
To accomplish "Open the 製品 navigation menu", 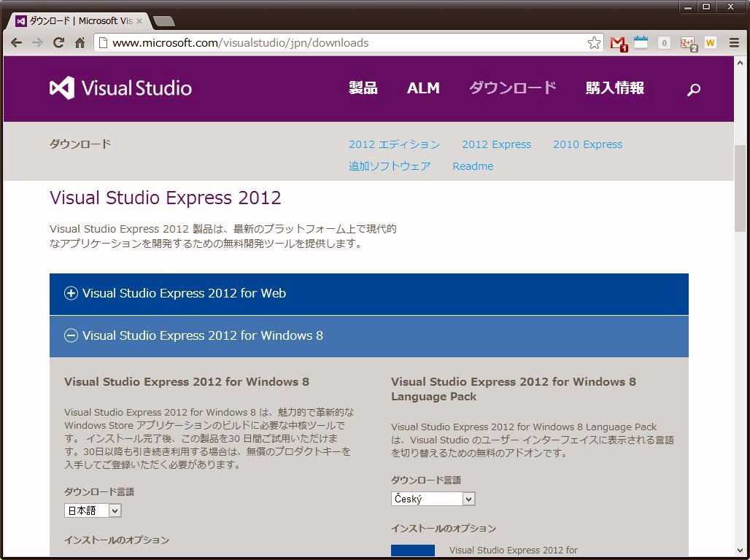I will coord(363,88).
